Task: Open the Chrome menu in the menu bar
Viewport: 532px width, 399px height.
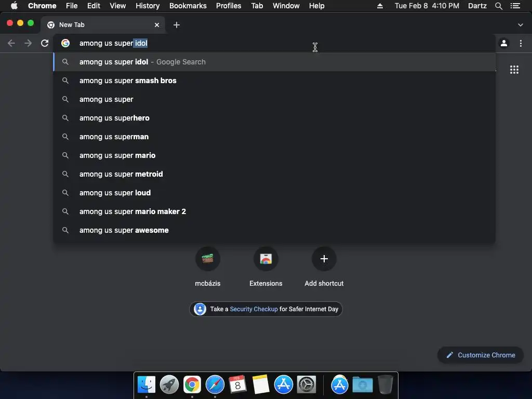Action: click(x=42, y=6)
